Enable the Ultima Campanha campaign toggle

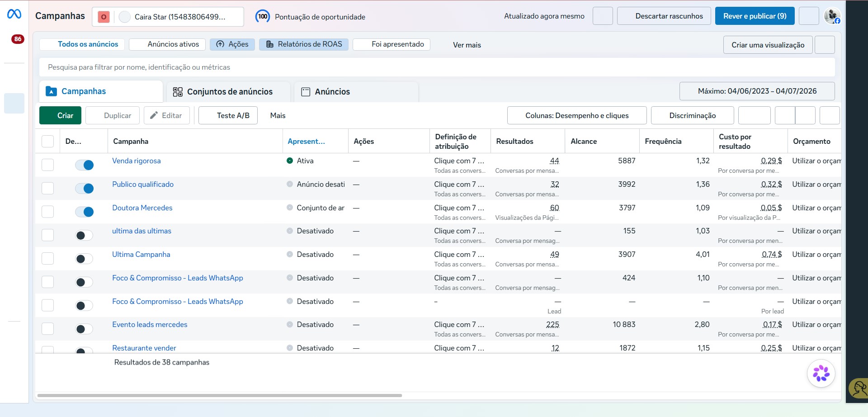84,259
